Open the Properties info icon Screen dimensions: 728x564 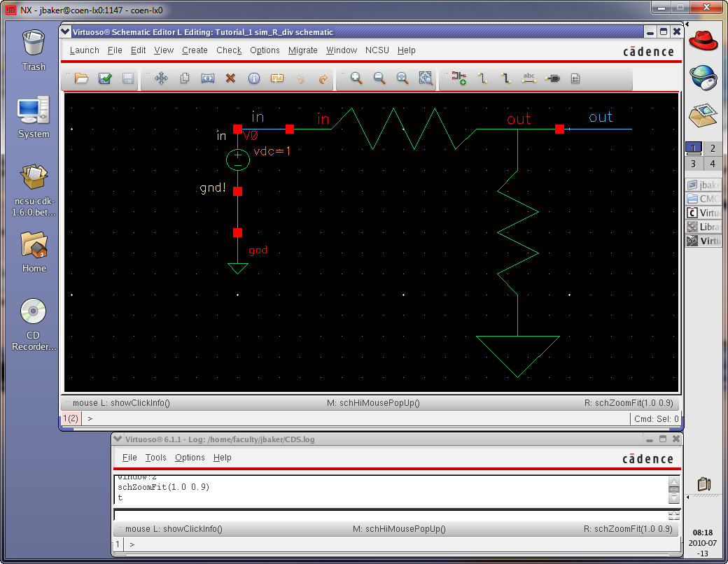coord(253,78)
